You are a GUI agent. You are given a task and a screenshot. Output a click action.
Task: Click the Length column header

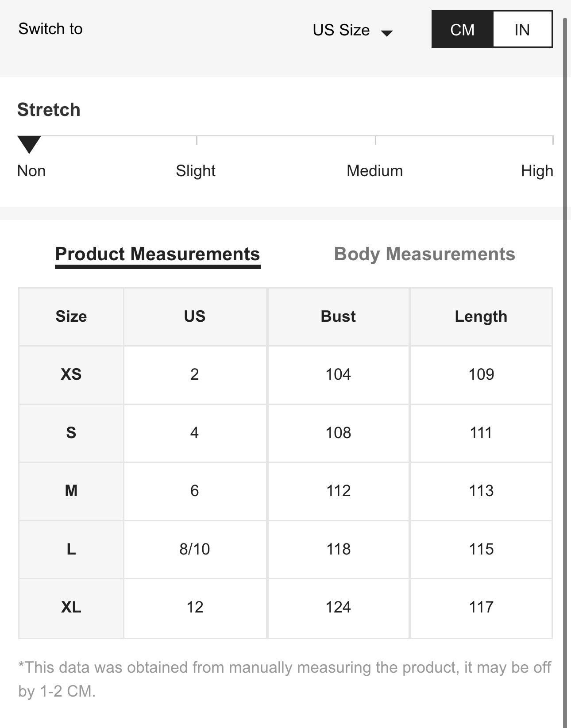(481, 316)
